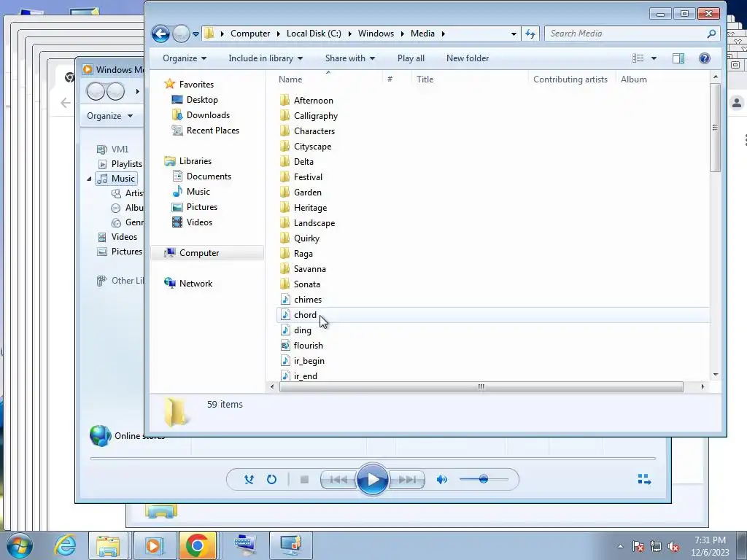747x560 pixels.
Task: Click Explorer's forward navigation arrow
Action: (x=181, y=34)
